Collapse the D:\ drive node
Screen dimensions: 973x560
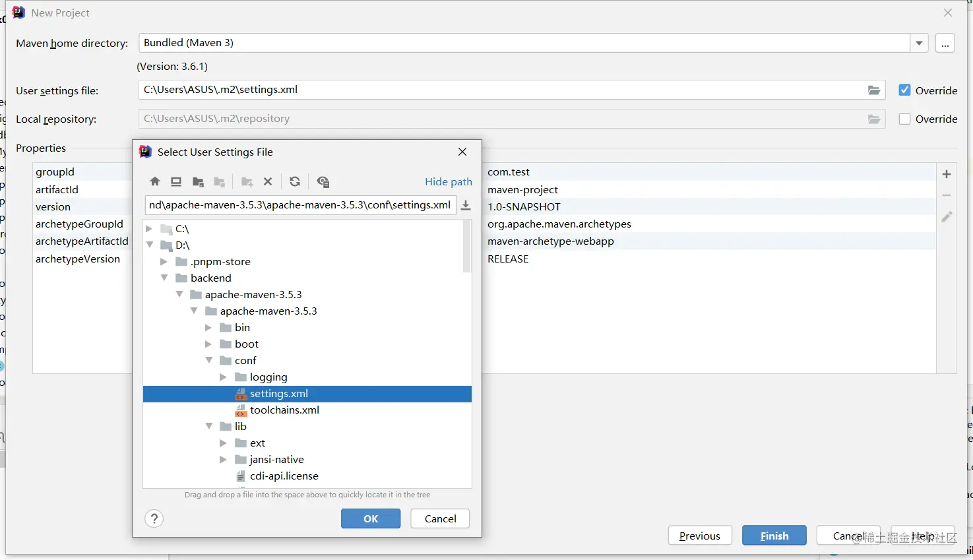click(x=149, y=245)
